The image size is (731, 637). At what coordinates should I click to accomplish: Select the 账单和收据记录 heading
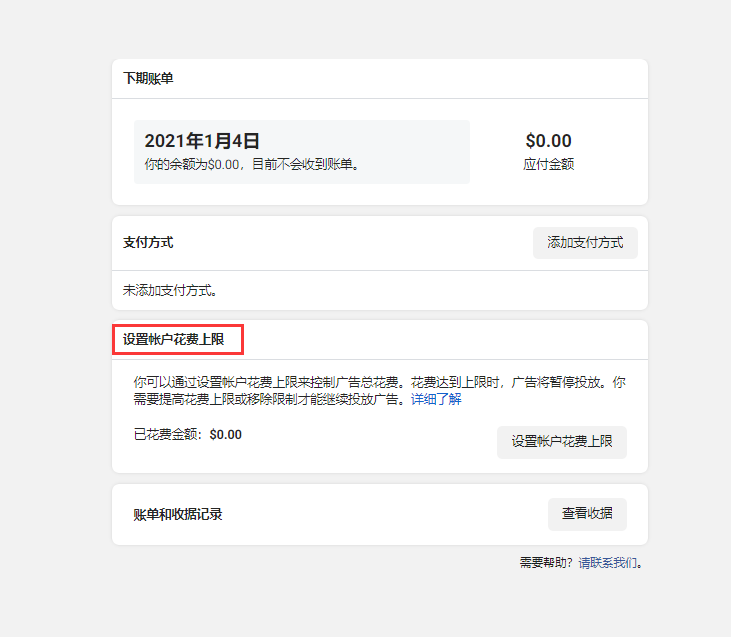pyautogui.click(x=178, y=514)
